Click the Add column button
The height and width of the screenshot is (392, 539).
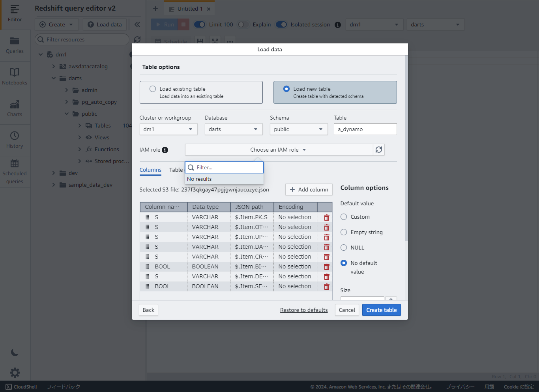coord(309,189)
